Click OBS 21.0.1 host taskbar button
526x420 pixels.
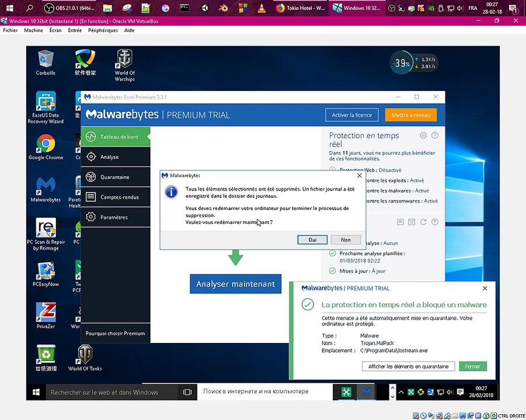pyautogui.click(x=69, y=8)
